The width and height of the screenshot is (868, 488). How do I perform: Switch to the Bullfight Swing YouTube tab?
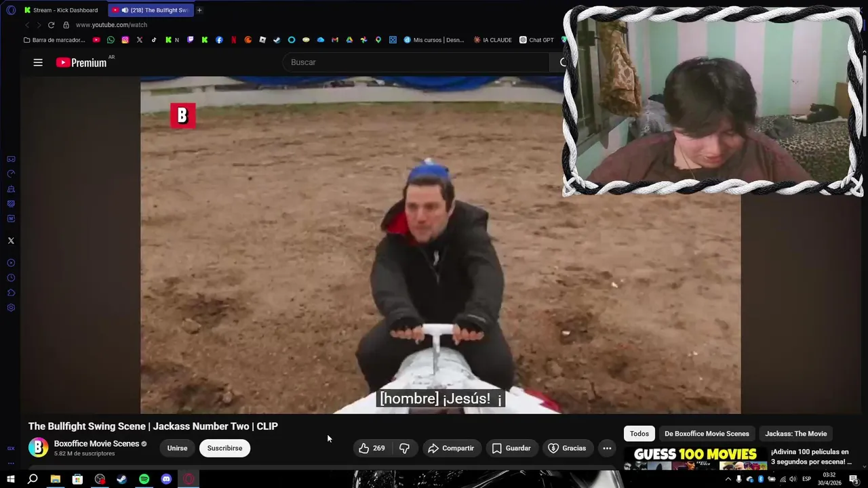click(151, 10)
